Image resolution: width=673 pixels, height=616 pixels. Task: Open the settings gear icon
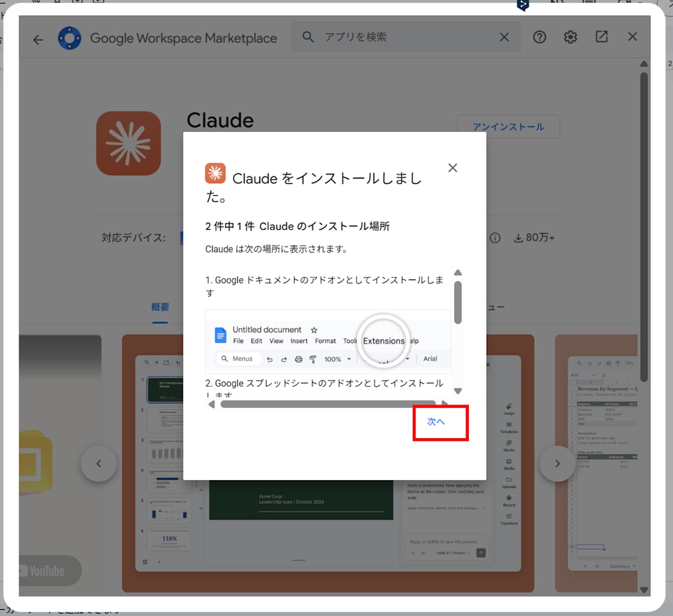570,37
